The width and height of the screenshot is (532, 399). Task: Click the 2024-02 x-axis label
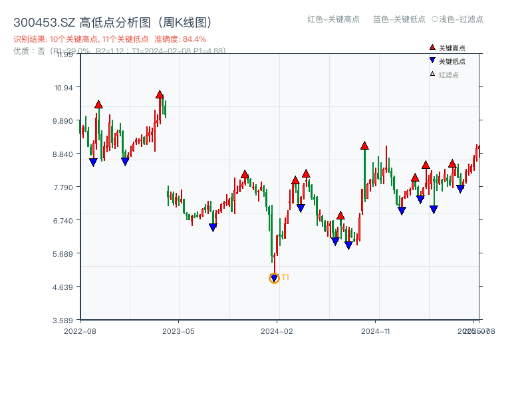point(277,331)
